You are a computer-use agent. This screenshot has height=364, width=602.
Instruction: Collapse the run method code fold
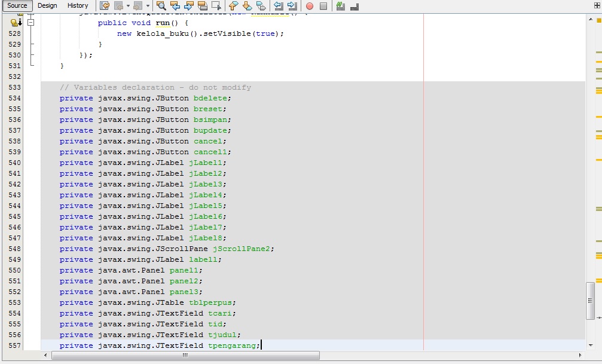click(x=30, y=22)
